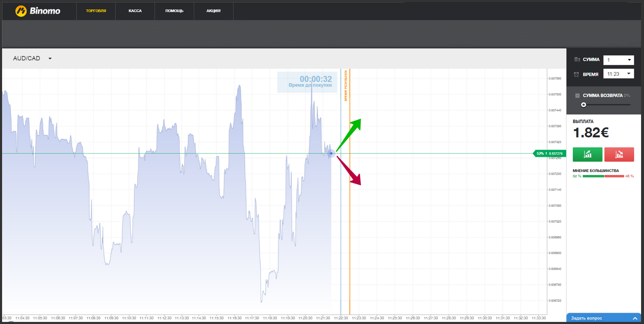Image resolution: width=644 pixels, height=324 pixels.
Task: Expand the AUD/CAD asset dropdown
Action: [32, 59]
